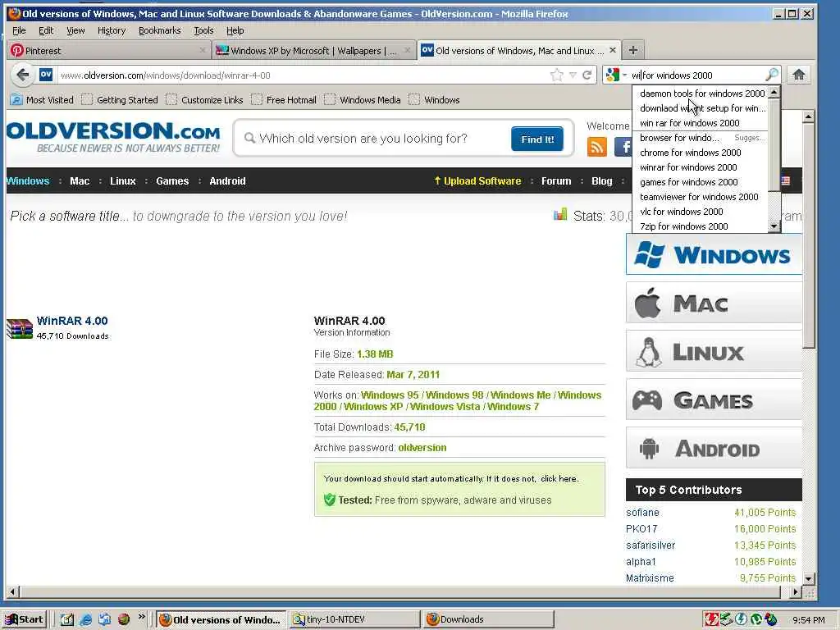Switch to the Pinterest tab
Image resolution: width=840 pixels, height=630 pixels.
coord(109,50)
